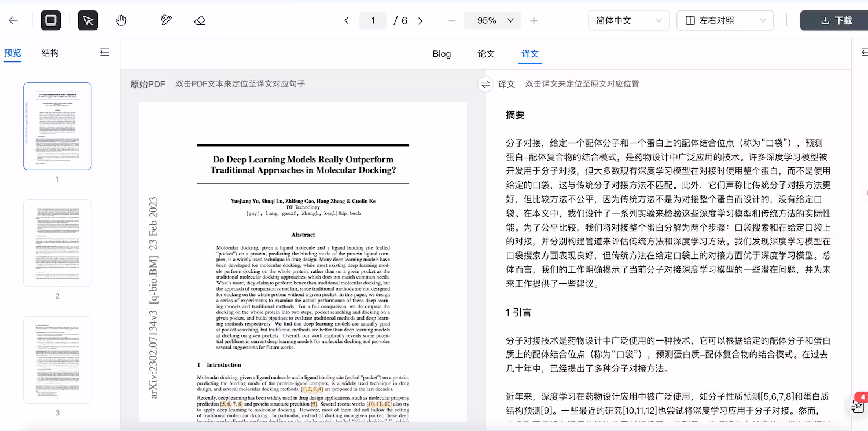Open the 左右对照 layout dropdown
Image resolution: width=868 pixels, height=431 pixels.
coord(724,20)
